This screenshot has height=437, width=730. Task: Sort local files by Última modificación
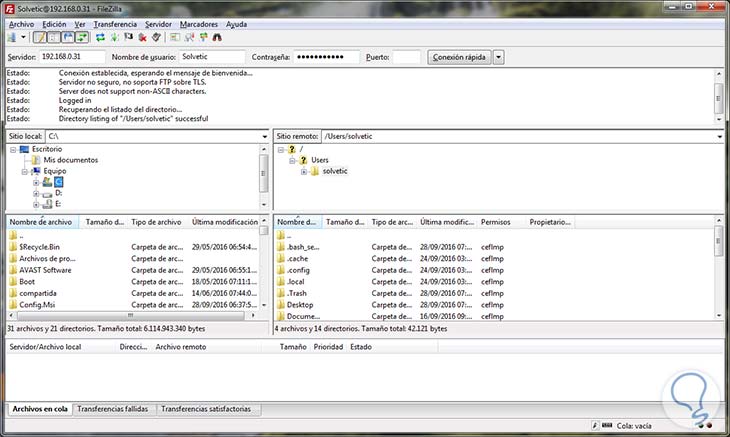tap(224, 222)
